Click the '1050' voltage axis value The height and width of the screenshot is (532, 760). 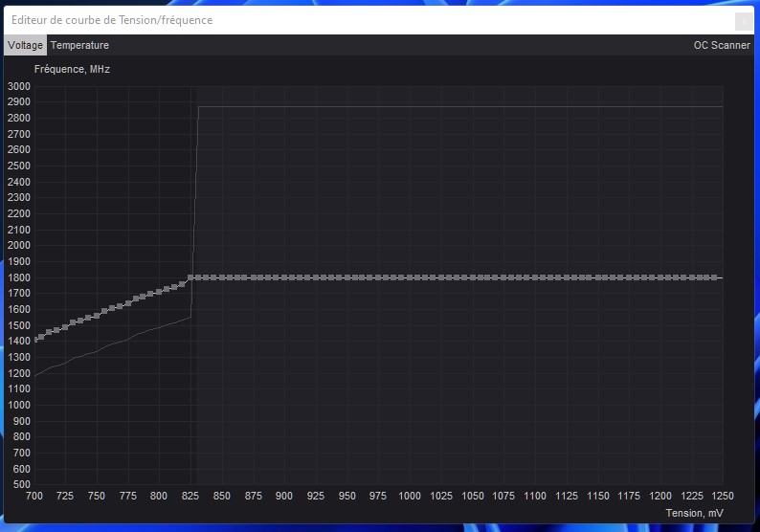pos(473,497)
